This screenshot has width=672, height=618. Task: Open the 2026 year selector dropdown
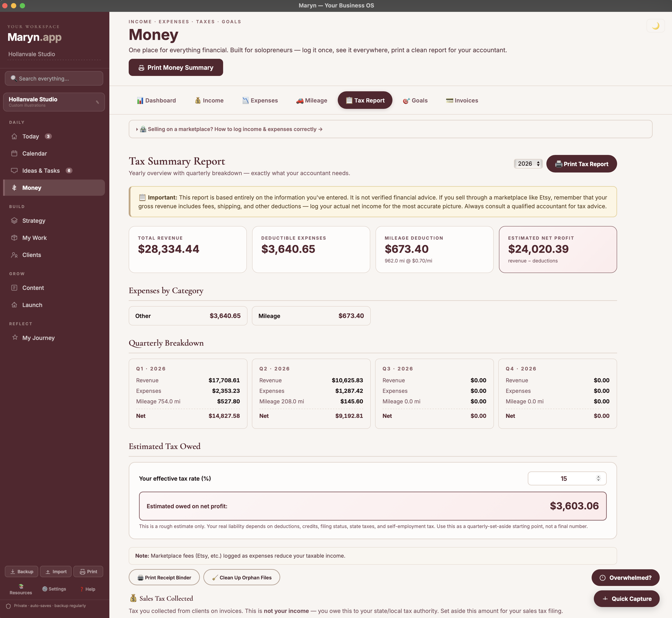(x=528, y=164)
